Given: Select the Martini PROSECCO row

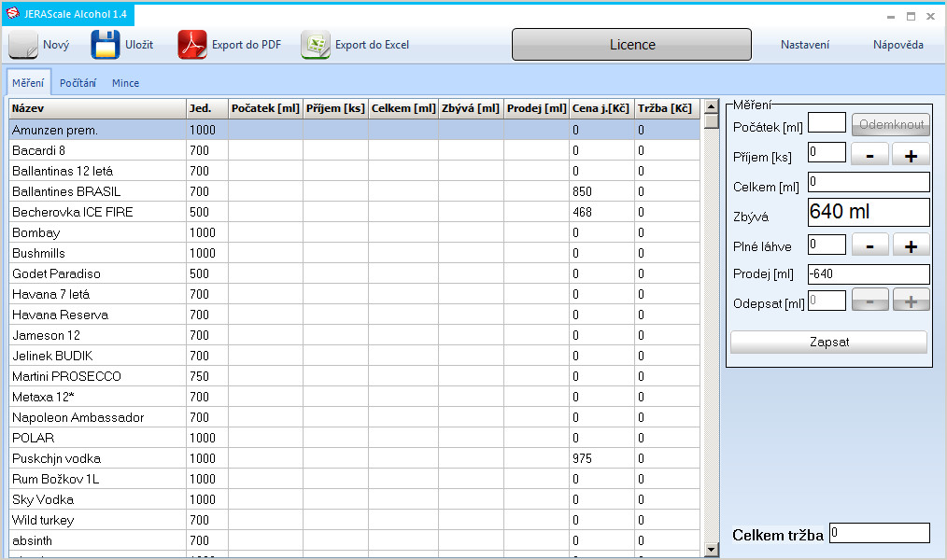Looking at the screenshot, I should click(x=355, y=376).
